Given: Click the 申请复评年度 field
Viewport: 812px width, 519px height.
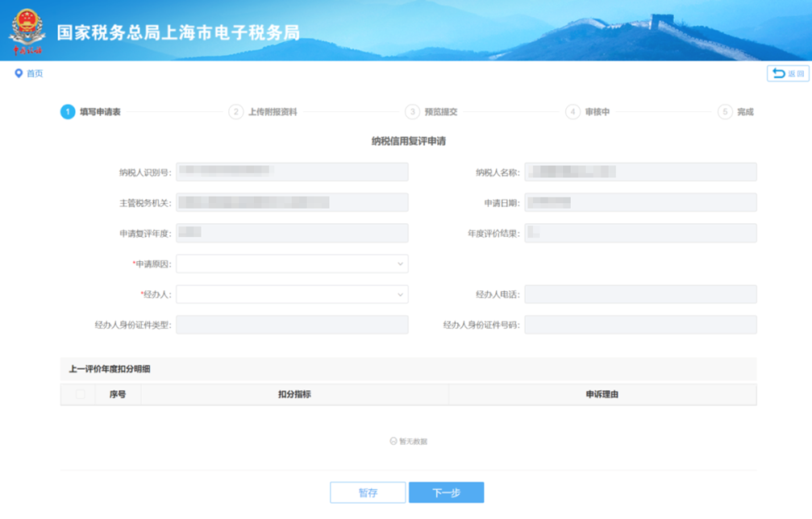Looking at the screenshot, I should (x=292, y=233).
